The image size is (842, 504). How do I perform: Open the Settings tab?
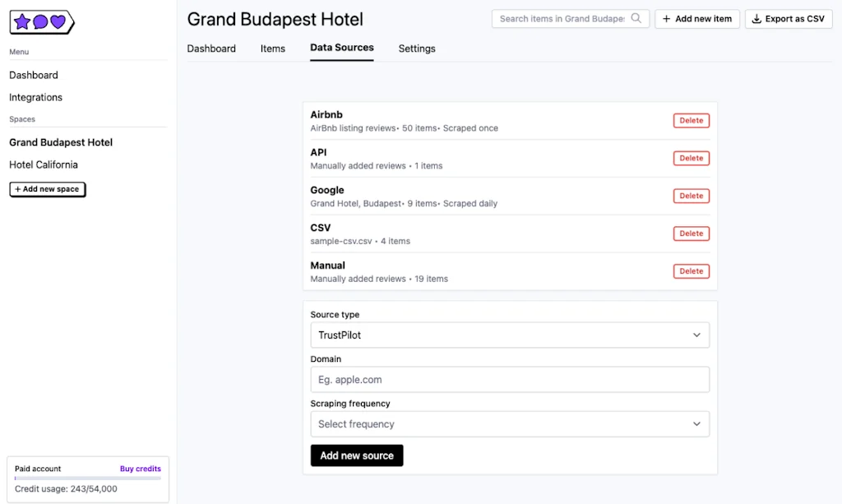coord(416,49)
